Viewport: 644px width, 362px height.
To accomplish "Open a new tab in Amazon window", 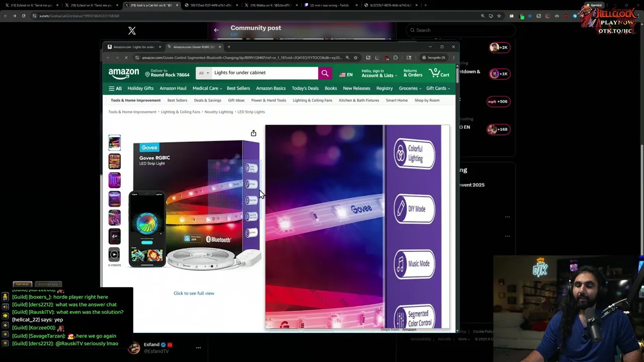I will pos(228,47).
